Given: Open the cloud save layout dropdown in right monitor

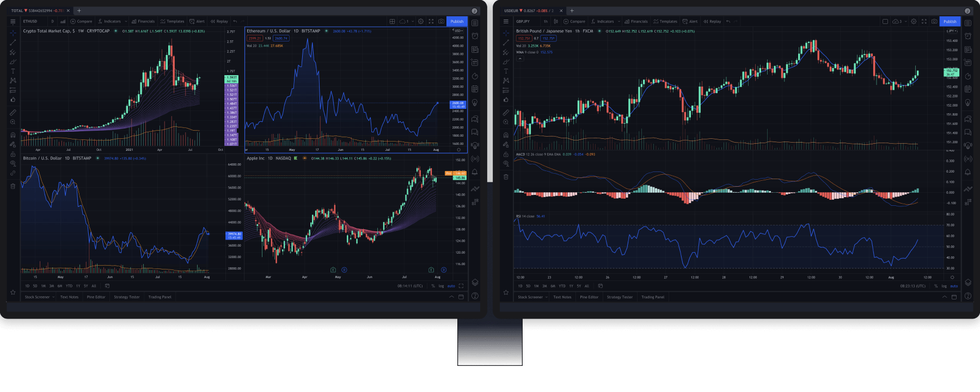Looking at the screenshot, I should point(906,21).
